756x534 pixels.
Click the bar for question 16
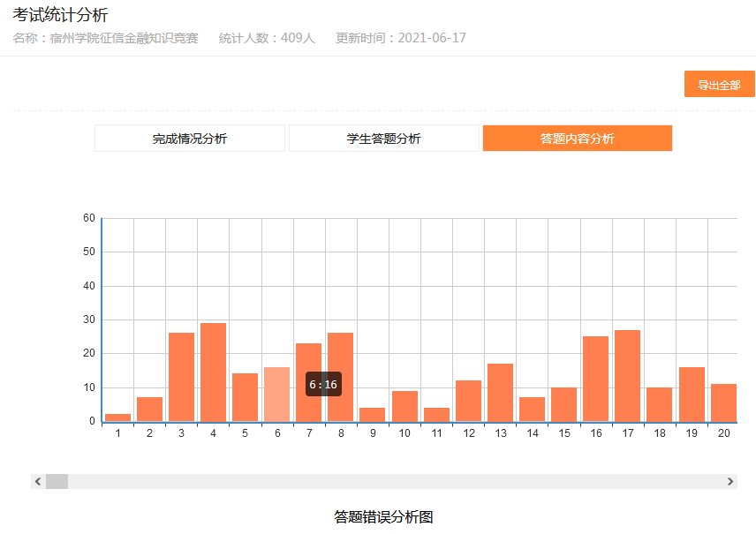pos(595,380)
